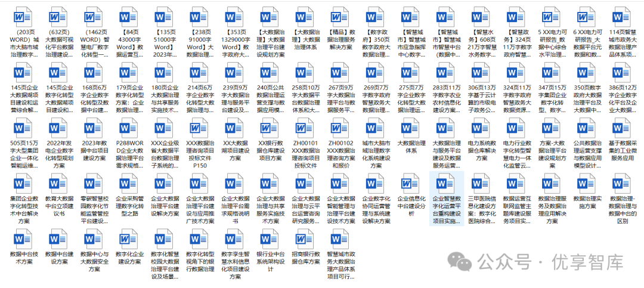
Task: Select file name 【数字政府】350页数字政府大数据治理
Action: (x=376, y=44)
